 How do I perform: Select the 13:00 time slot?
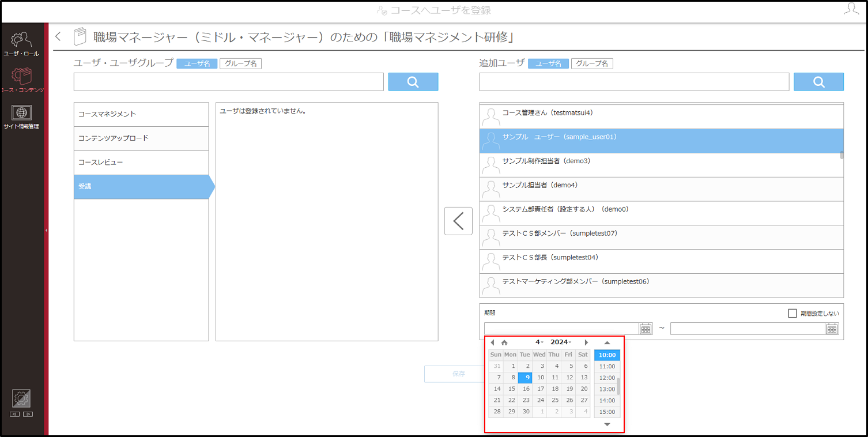(x=607, y=389)
